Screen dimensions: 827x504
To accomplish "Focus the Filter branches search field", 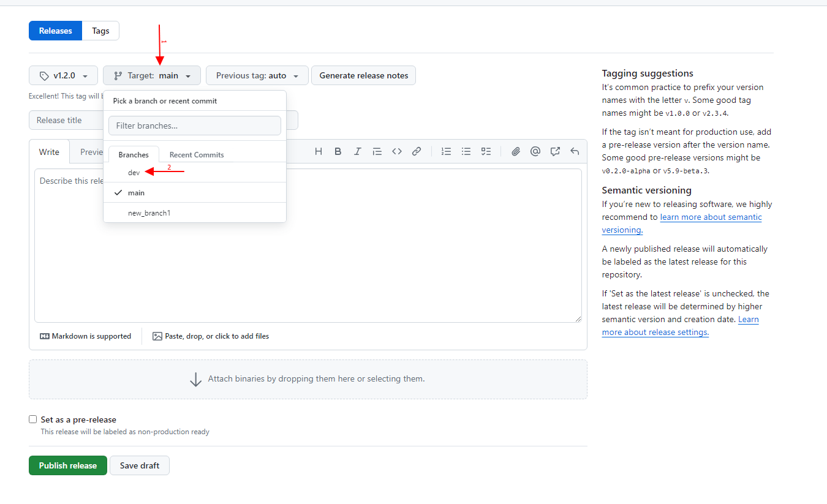I will pyautogui.click(x=194, y=126).
